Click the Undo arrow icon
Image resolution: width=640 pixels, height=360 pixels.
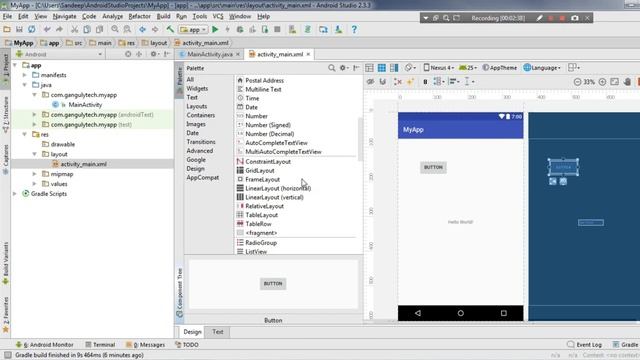tap(47, 29)
